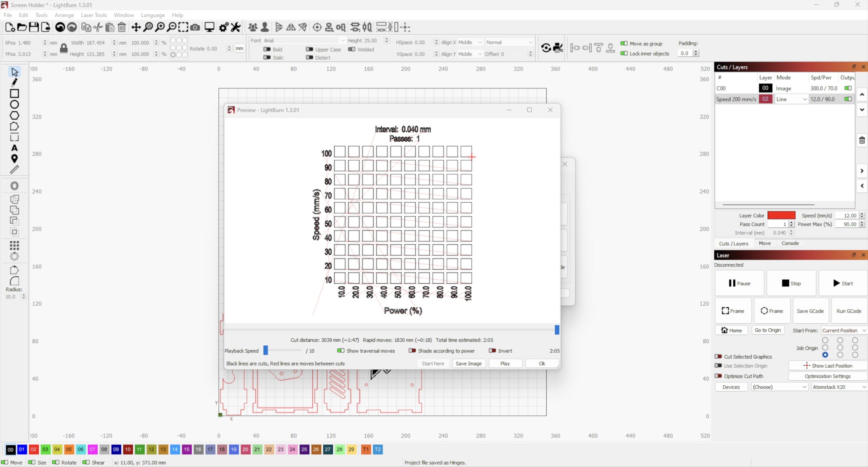Open the Laser Tools menu
The width and height of the screenshot is (868, 467).
[94, 15]
